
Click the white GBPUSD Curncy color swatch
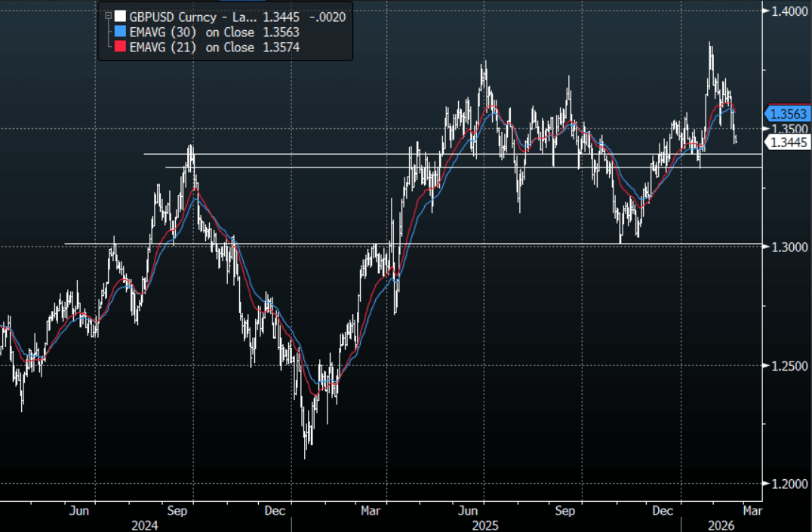119,17
